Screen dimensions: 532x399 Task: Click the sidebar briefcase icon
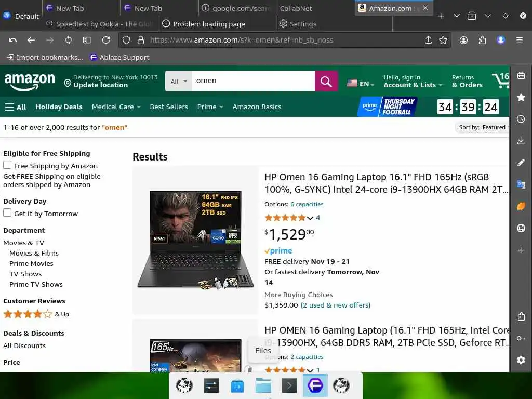[521, 75]
